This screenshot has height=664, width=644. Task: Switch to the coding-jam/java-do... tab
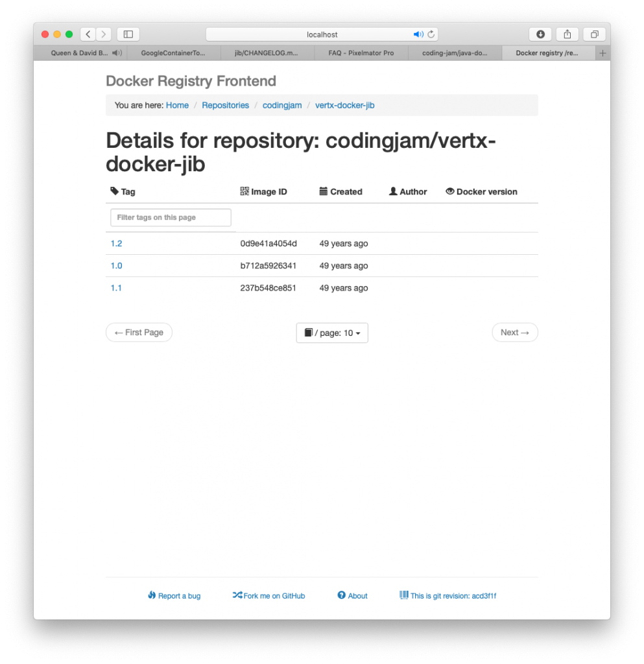tap(455, 53)
